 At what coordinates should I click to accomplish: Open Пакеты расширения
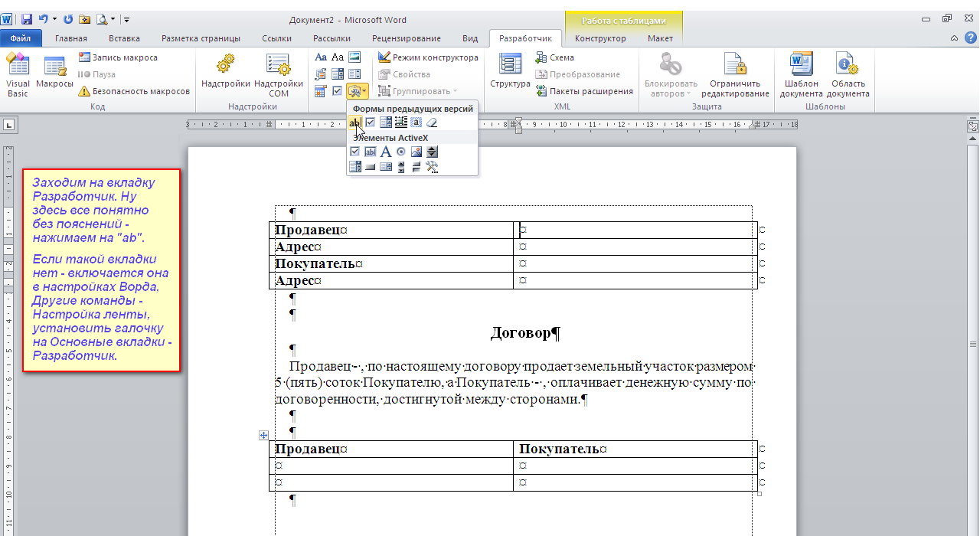coord(584,91)
